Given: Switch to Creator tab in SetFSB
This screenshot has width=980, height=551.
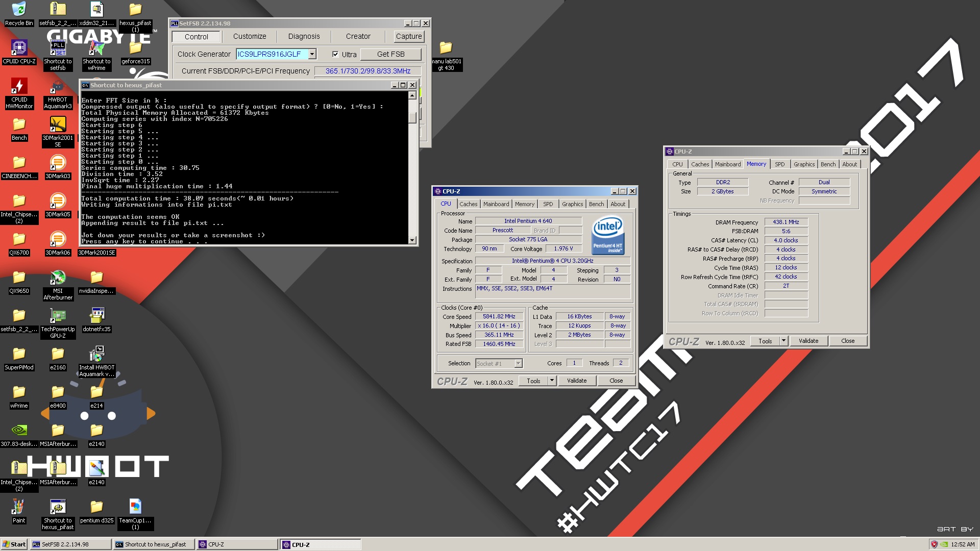Looking at the screenshot, I should (358, 36).
